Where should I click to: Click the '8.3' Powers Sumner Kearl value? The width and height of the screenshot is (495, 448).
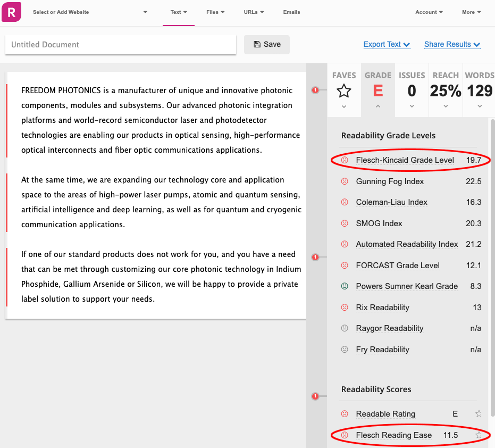(x=475, y=286)
